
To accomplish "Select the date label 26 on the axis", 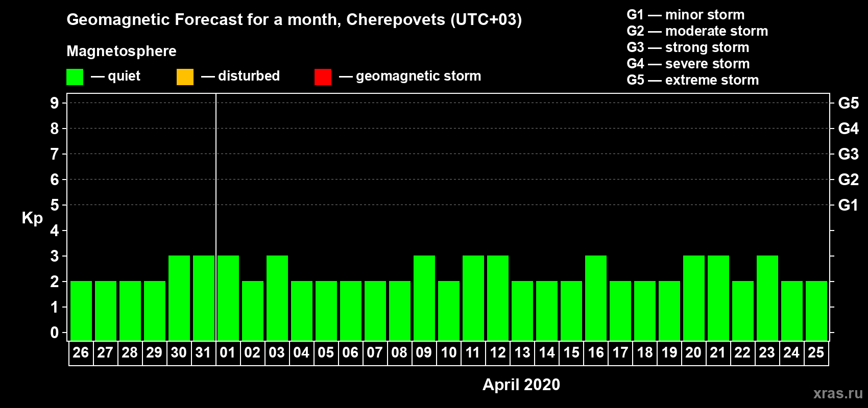I will pos(81,352).
